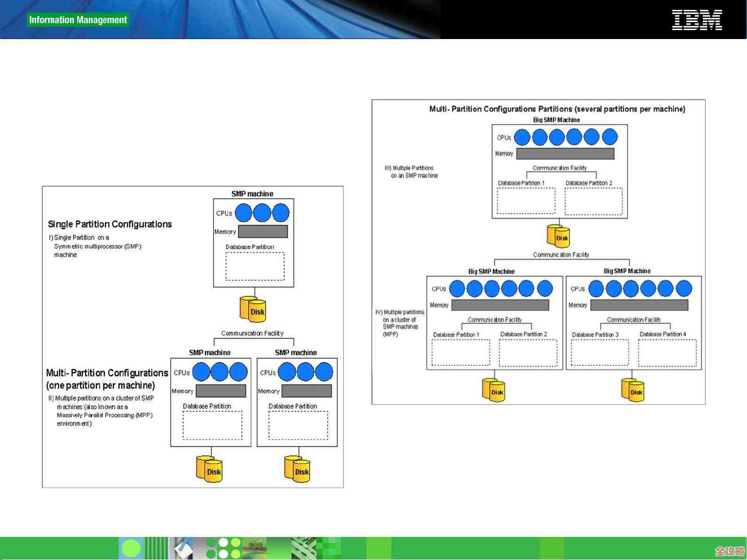Click the rightmost CPU circle in the top Big SMP Machine
The image size is (747, 560).
click(609, 137)
